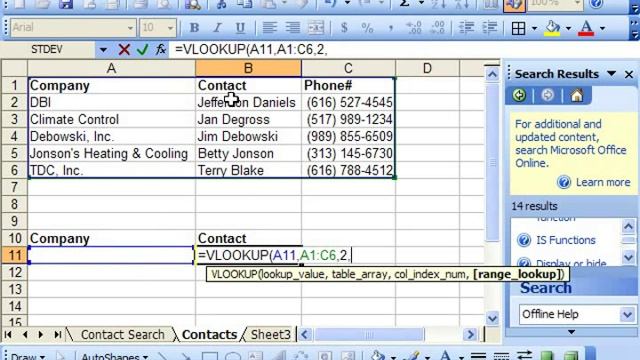Open the Font size dropdown
Image resolution: width=640 pixels, height=360 pixels.
[x=171, y=28]
